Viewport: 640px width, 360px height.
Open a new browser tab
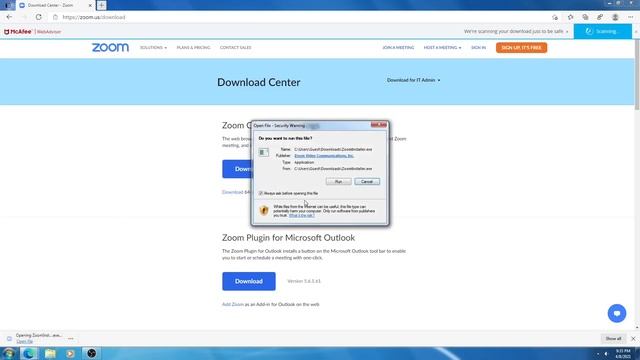pos(101,5)
